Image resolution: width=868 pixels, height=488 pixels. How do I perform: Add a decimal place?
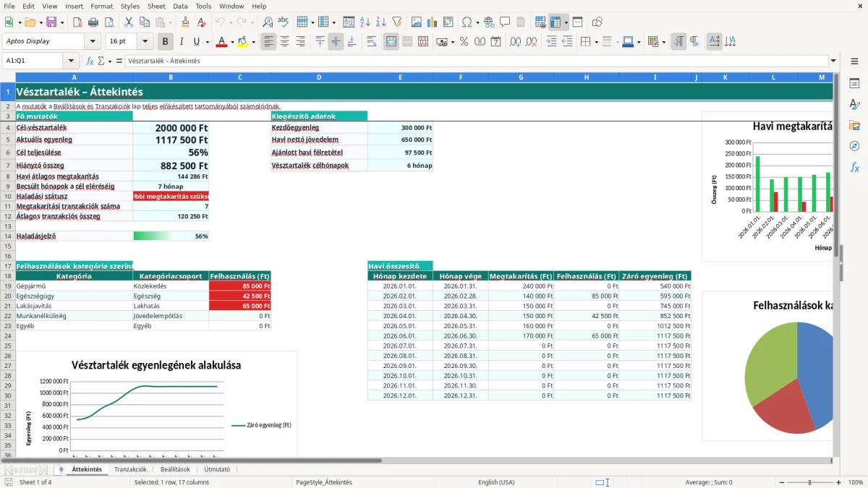pyautogui.click(x=515, y=42)
